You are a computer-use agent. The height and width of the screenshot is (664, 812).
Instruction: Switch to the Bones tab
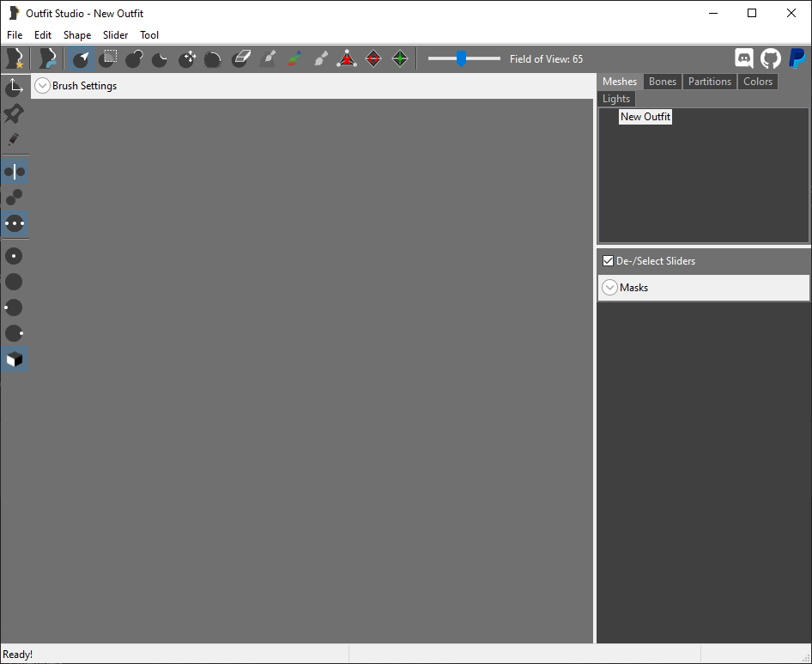point(663,82)
